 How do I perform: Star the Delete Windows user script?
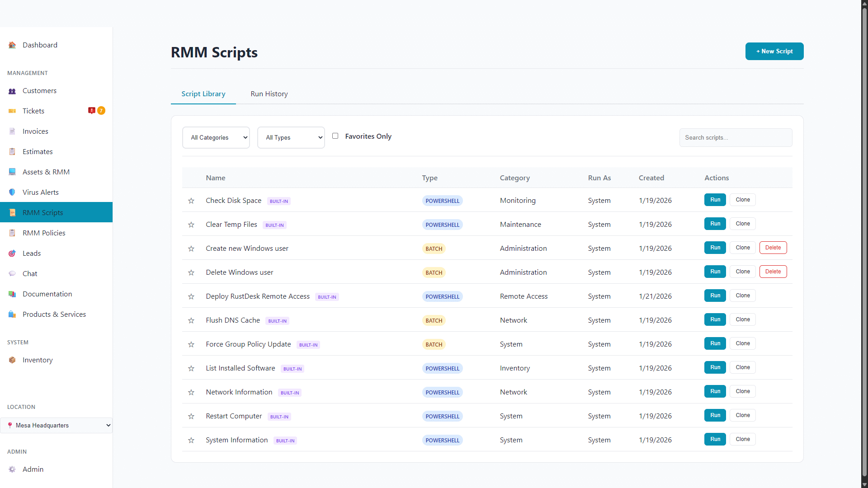pyautogui.click(x=191, y=272)
